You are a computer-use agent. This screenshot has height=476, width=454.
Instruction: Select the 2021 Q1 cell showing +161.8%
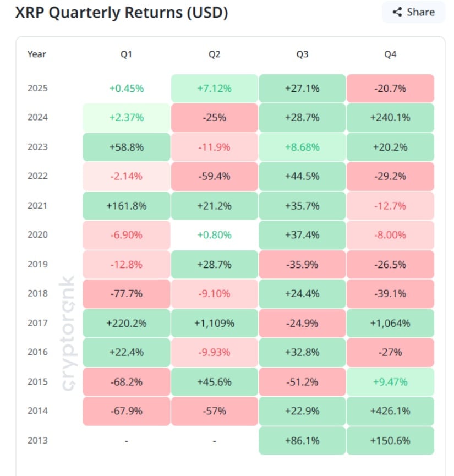[x=127, y=206]
